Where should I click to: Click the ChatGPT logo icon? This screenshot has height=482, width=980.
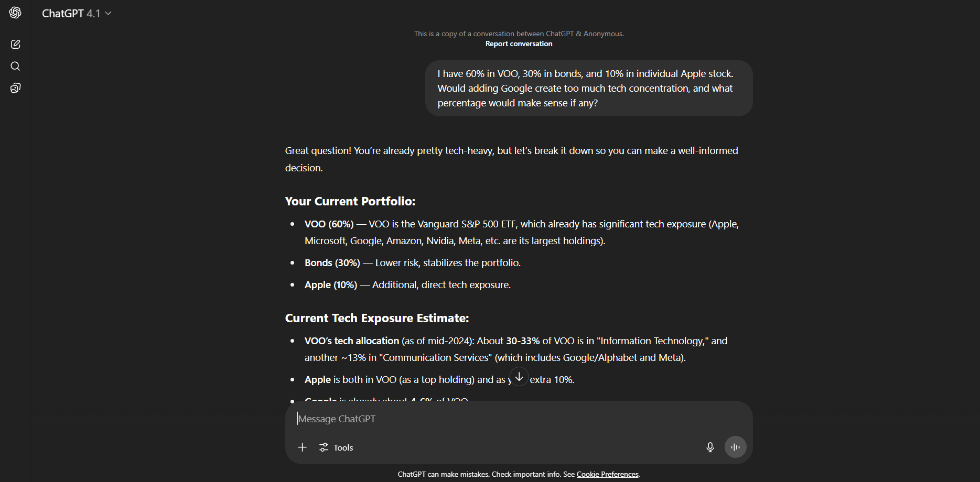click(x=15, y=13)
